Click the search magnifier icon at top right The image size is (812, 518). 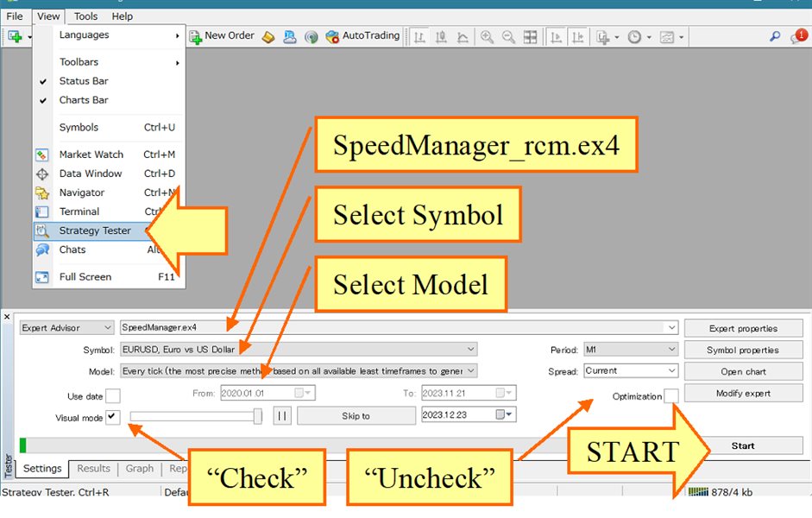click(775, 36)
